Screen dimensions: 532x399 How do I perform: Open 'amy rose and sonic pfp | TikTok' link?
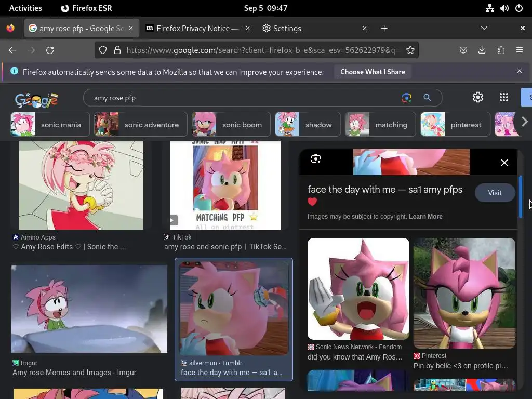point(225,247)
